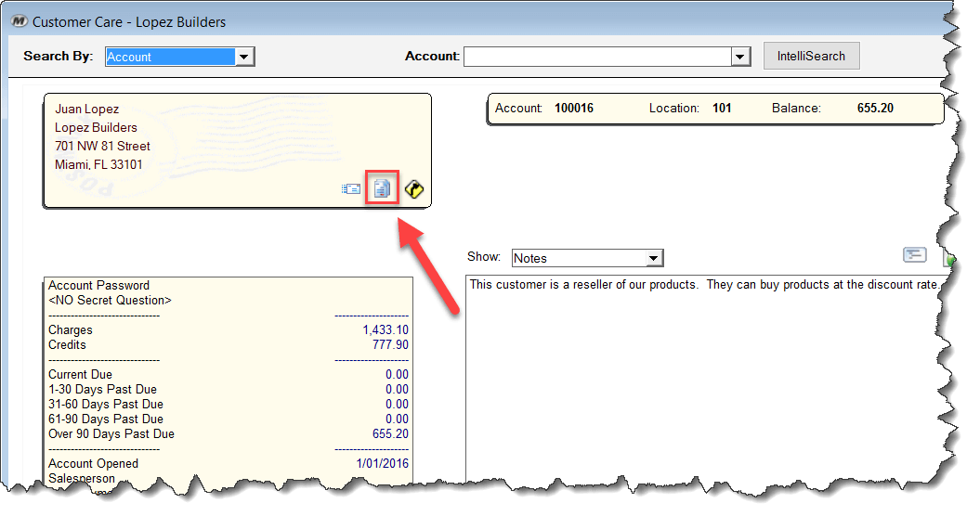This screenshot has height=516, width=980.
Task: Select the Show Notes combo box
Action: [x=587, y=258]
